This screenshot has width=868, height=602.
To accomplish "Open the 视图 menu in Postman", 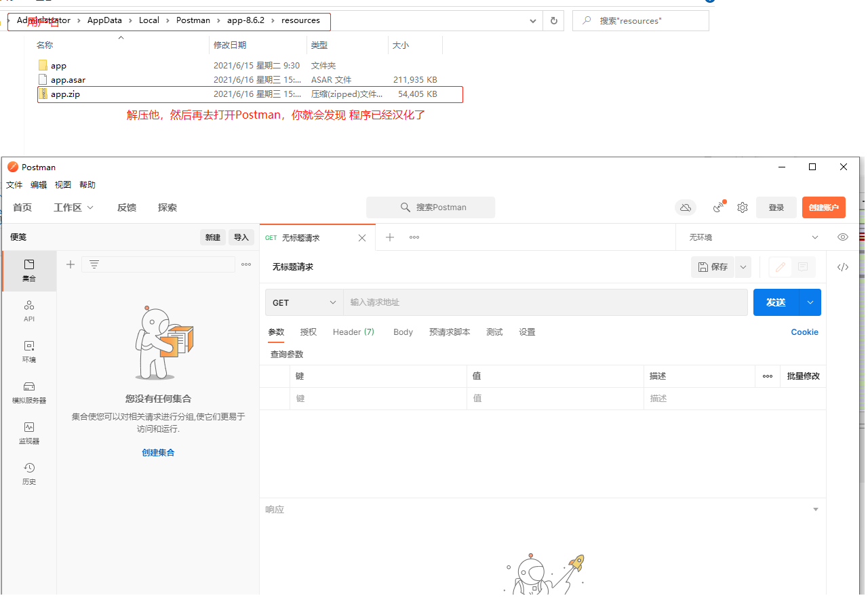I will pos(63,185).
